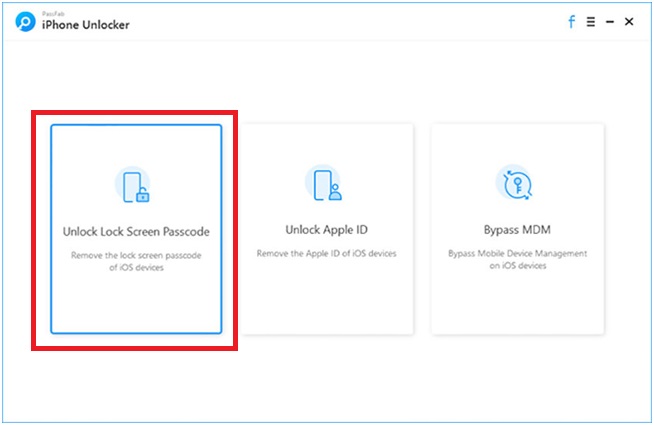Select Unlock Lock Screen Passcode title
654x425 pixels.
[136, 231]
